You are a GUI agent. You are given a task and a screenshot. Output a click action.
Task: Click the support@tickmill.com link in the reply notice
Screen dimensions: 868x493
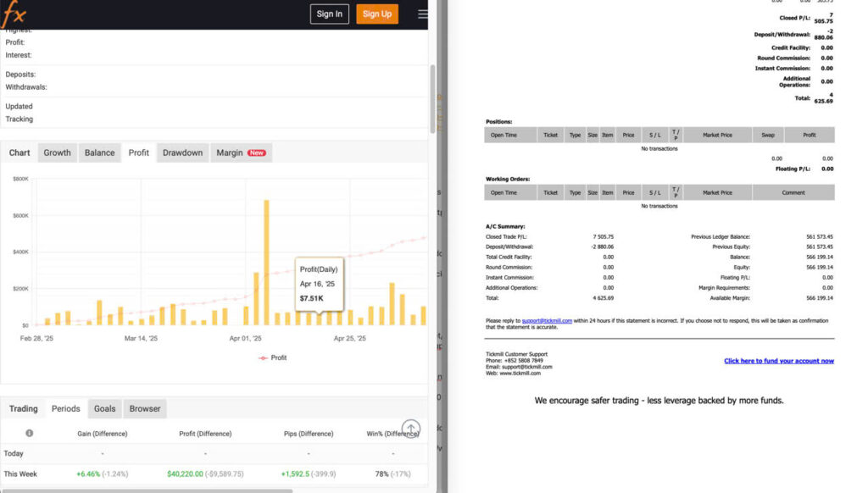[547, 321]
